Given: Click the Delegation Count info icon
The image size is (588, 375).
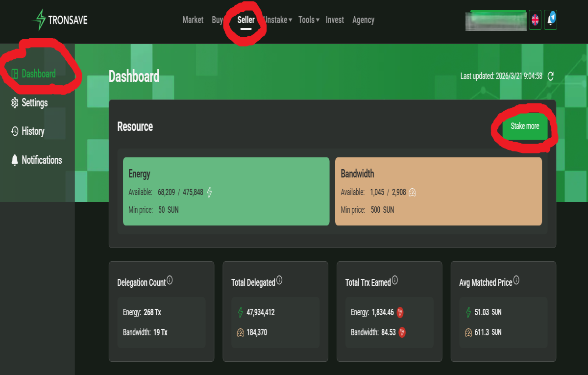Looking at the screenshot, I should point(170,280).
